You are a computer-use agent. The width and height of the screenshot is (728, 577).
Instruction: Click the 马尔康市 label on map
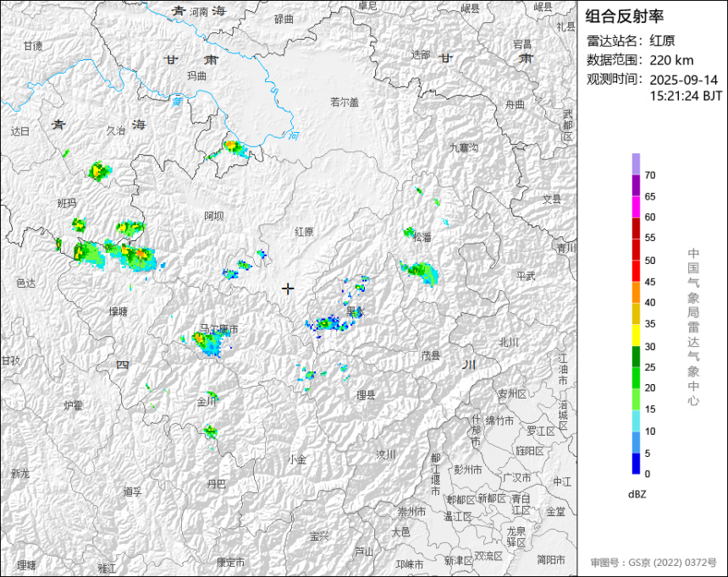(x=218, y=329)
